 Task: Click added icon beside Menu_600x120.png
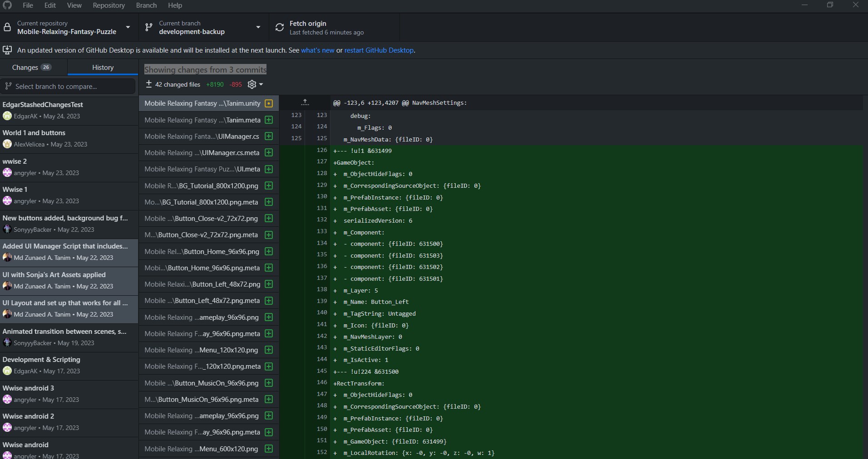269,449
